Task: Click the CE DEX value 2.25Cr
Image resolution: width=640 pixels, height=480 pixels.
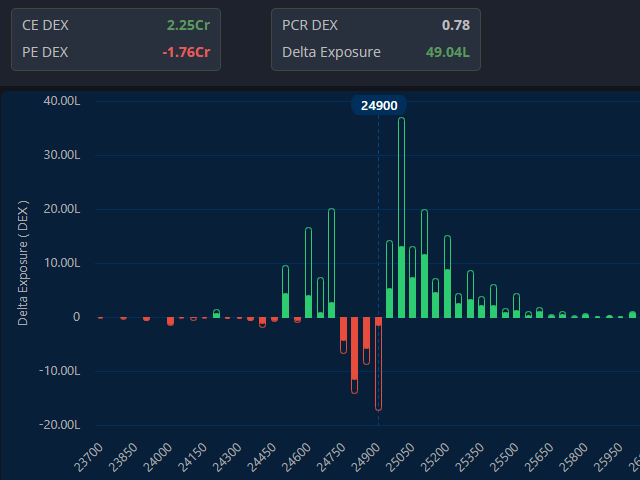Action: click(x=188, y=24)
